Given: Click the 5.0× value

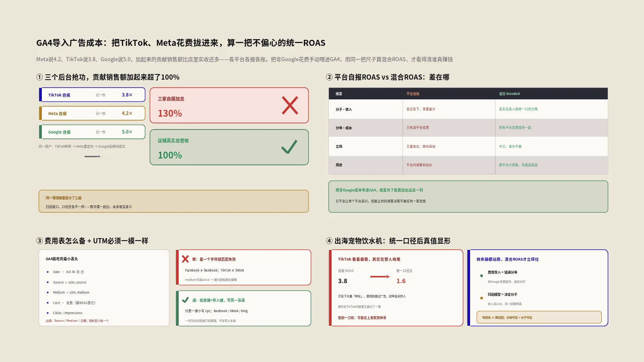Looking at the screenshot, I should coord(127,132).
